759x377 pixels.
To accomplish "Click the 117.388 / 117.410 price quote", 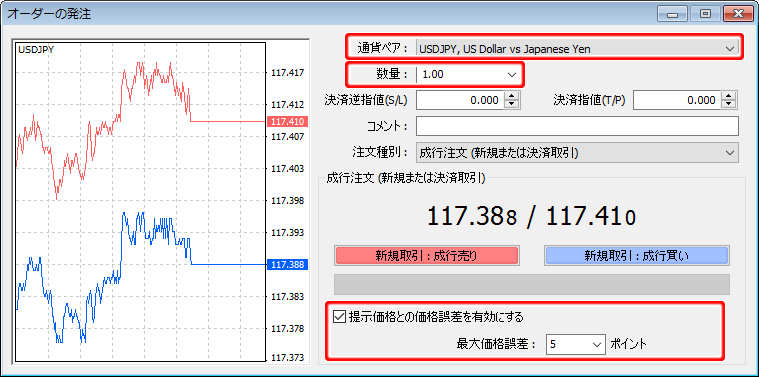I will 531,217.
